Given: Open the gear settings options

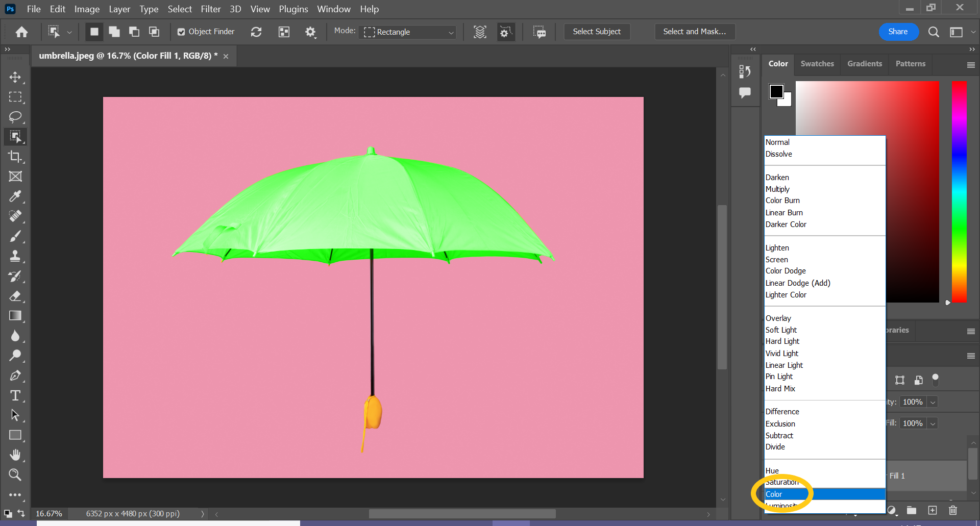Looking at the screenshot, I should [x=310, y=32].
